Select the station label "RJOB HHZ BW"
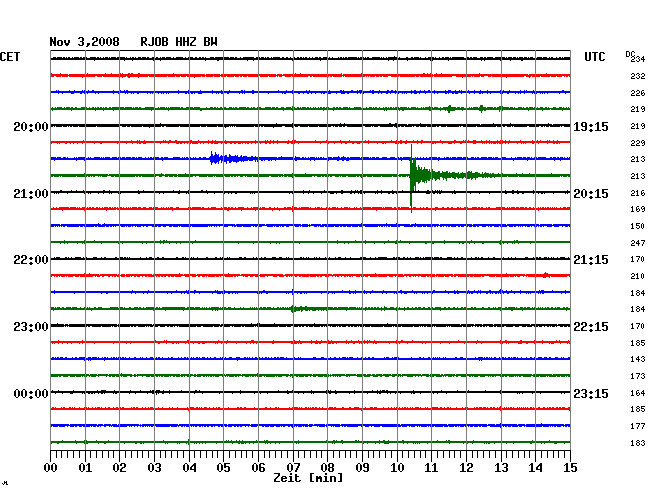This screenshot has width=650, height=494. click(179, 42)
